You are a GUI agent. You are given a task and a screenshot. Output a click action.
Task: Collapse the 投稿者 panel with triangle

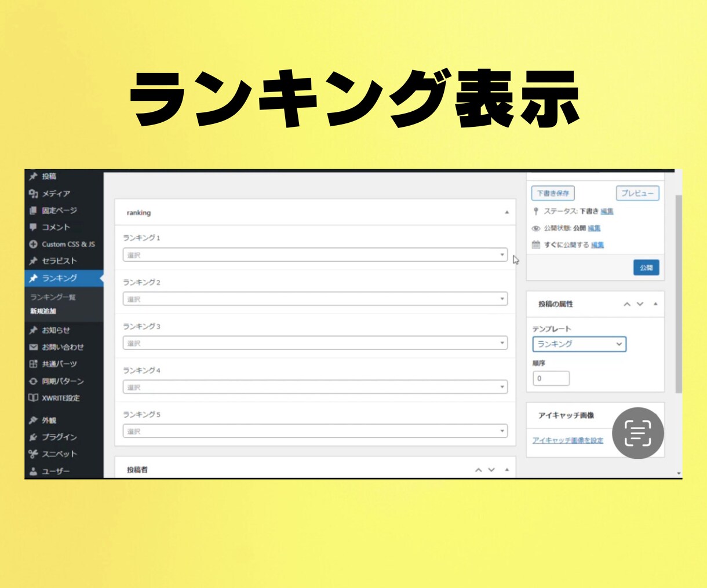[506, 470]
